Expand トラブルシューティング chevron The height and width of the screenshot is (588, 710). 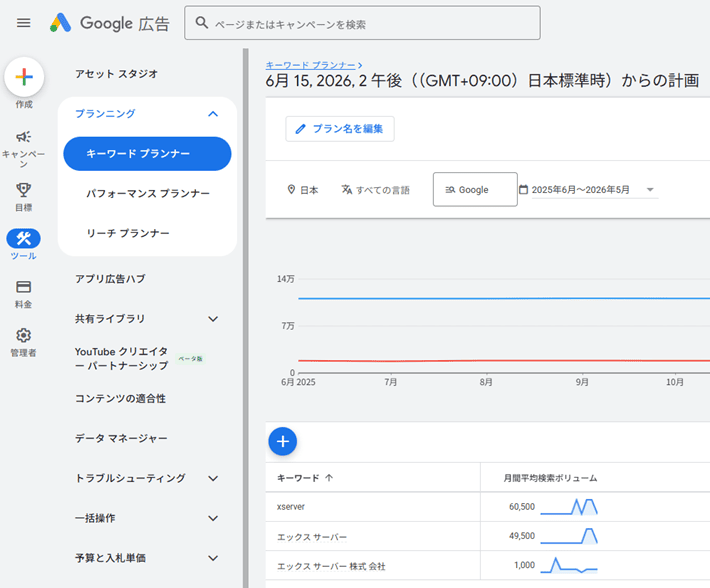(x=213, y=478)
